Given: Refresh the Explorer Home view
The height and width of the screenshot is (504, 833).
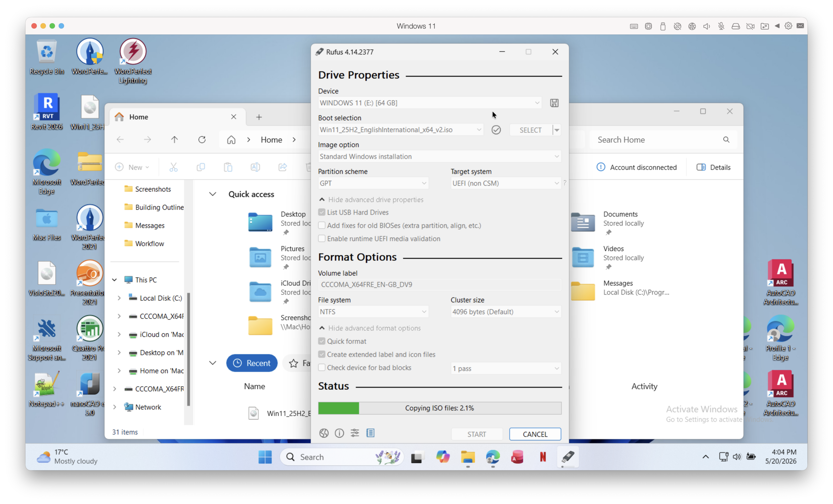Looking at the screenshot, I should pyautogui.click(x=202, y=140).
